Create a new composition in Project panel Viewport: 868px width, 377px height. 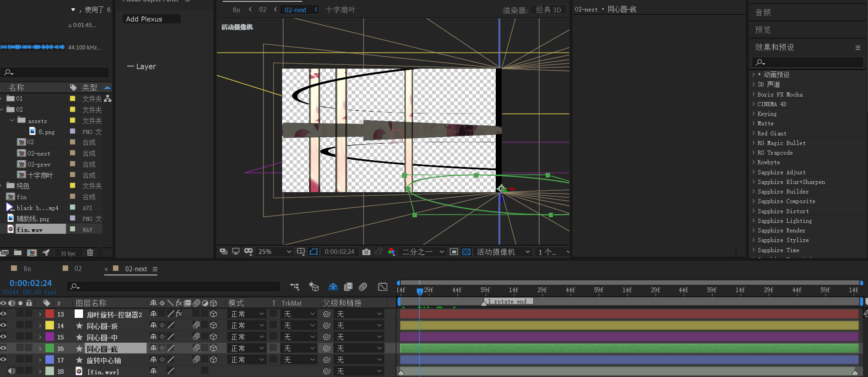32,253
